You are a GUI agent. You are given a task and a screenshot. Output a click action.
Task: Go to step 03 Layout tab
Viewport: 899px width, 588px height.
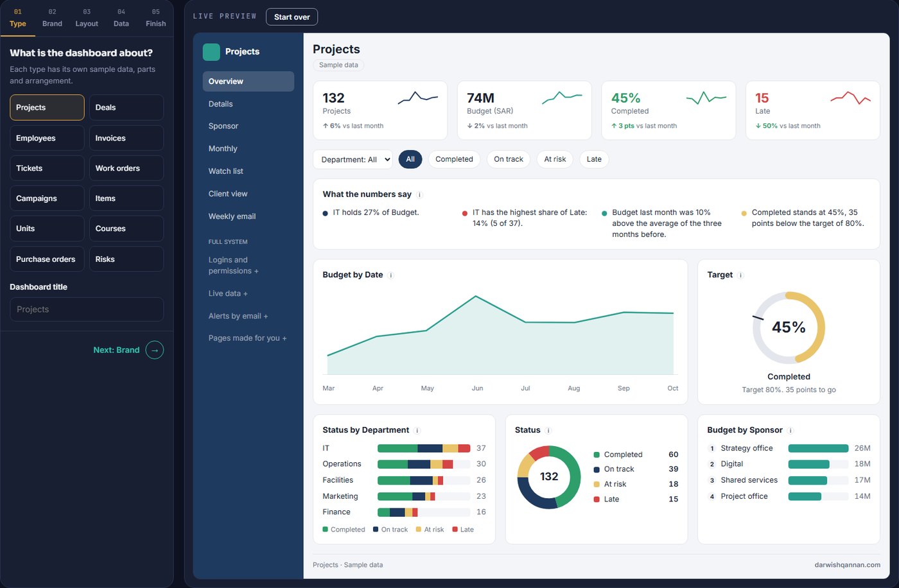tap(87, 18)
